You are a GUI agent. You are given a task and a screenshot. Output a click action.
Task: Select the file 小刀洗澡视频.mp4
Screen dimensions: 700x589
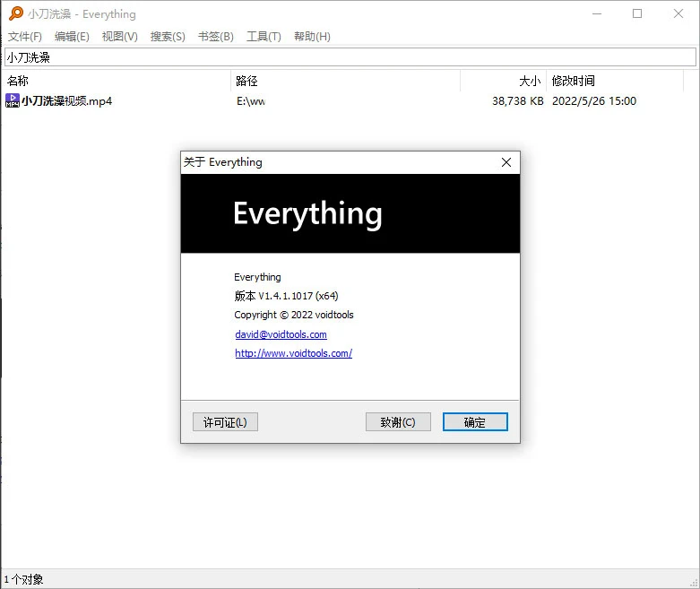[x=67, y=101]
